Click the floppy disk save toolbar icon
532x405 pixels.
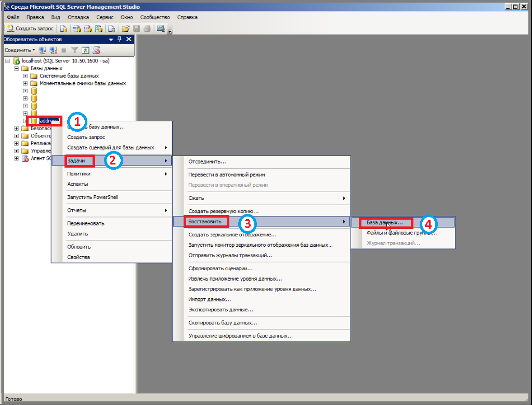click(x=136, y=29)
